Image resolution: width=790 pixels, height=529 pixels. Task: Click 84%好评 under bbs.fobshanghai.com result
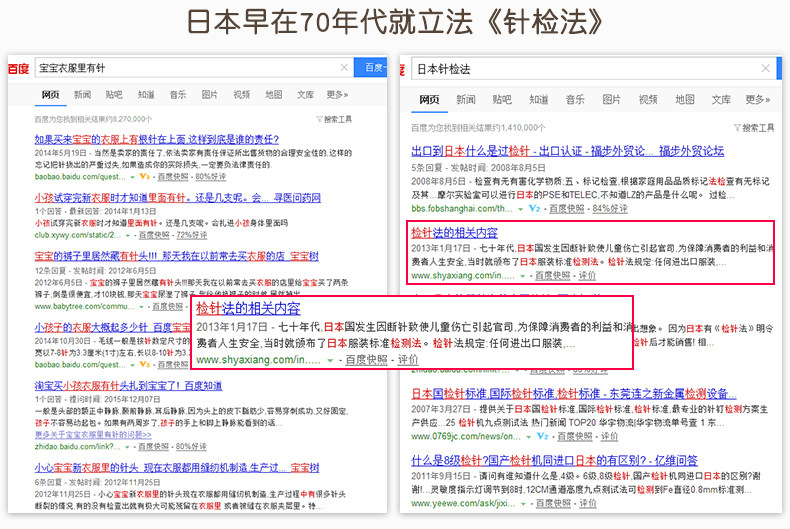point(610,209)
